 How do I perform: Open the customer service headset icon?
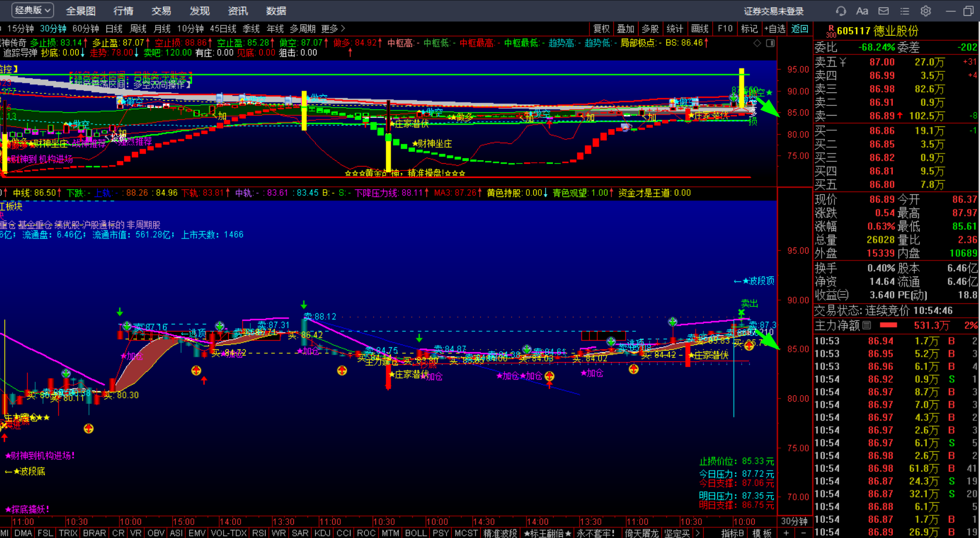(841, 11)
